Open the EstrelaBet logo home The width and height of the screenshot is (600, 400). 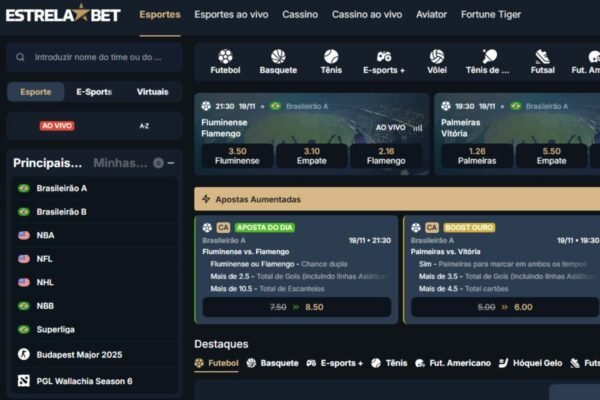point(63,14)
